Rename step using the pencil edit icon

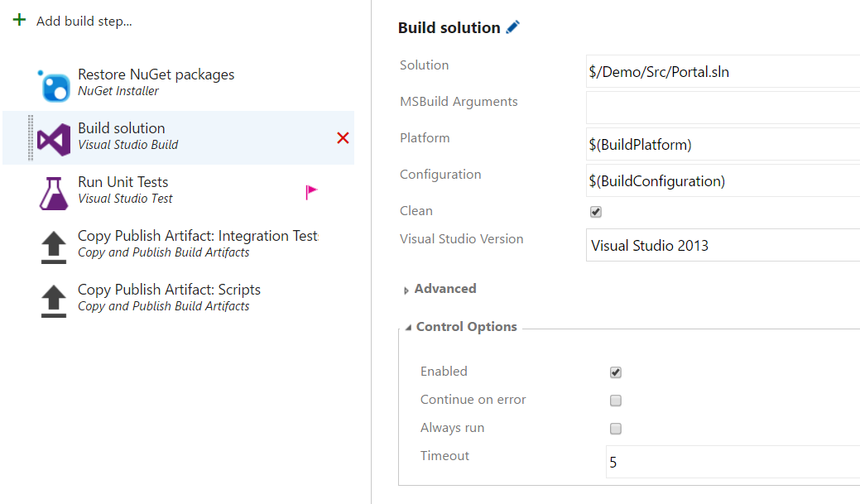coord(513,27)
